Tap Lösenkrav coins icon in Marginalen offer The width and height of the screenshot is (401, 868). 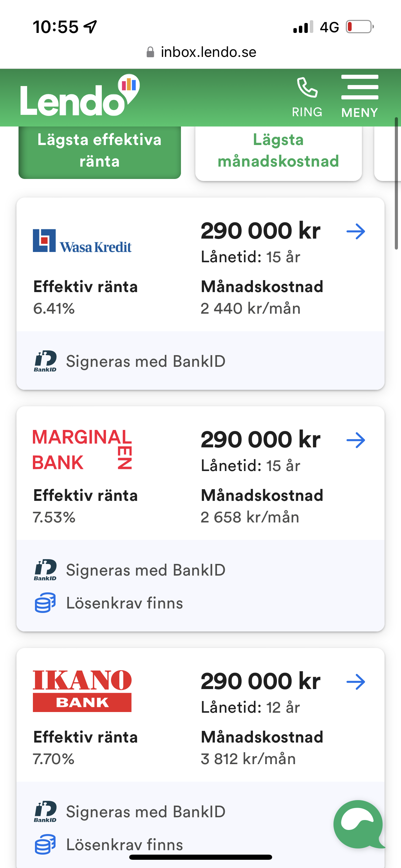click(45, 603)
